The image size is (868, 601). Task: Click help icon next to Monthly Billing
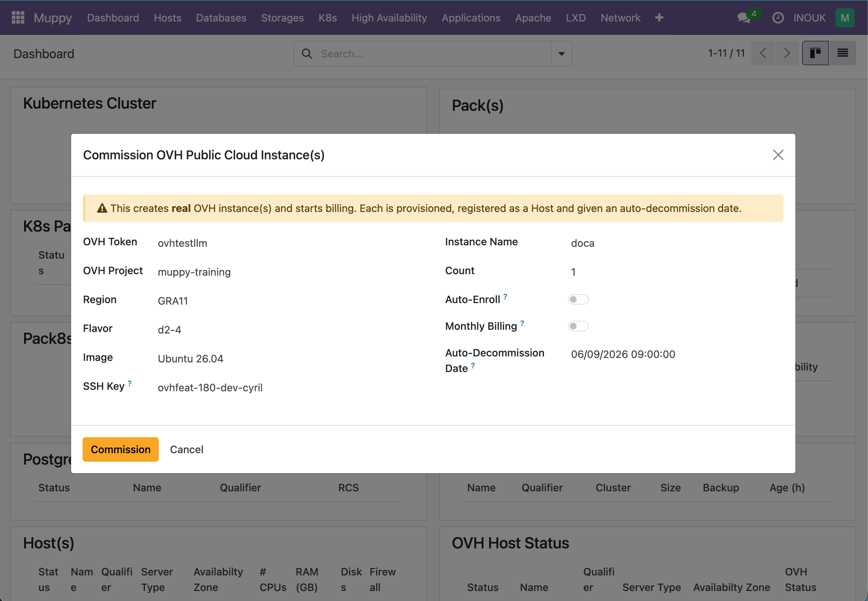522,323
